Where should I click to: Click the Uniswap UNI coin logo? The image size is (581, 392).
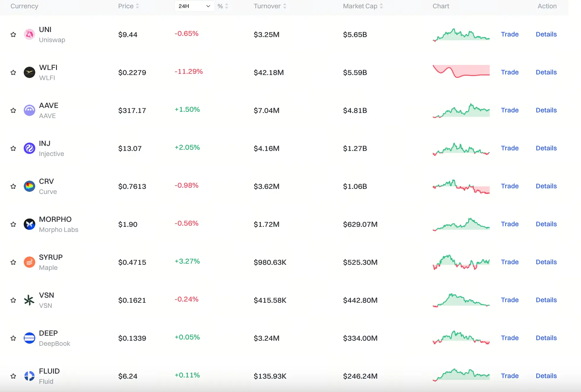(29, 34)
